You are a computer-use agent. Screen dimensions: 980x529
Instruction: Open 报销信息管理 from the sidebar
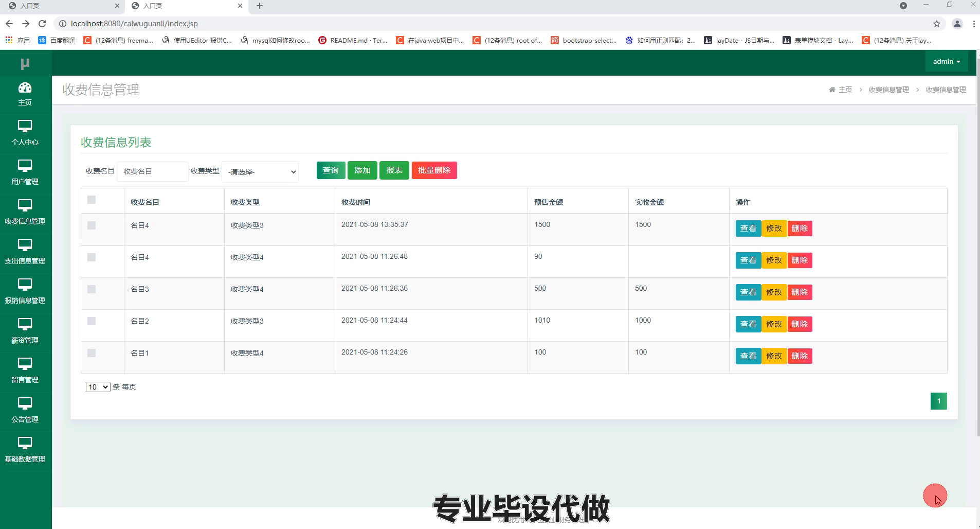pyautogui.click(x=25, y=291)
